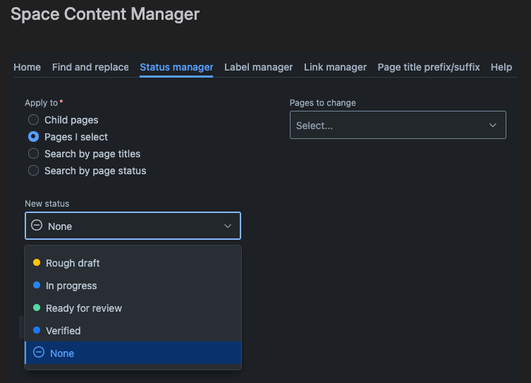The height and width of the screenshot is (383, 531).
Task: Choose Ready for review status
Action: coord(133,308)
